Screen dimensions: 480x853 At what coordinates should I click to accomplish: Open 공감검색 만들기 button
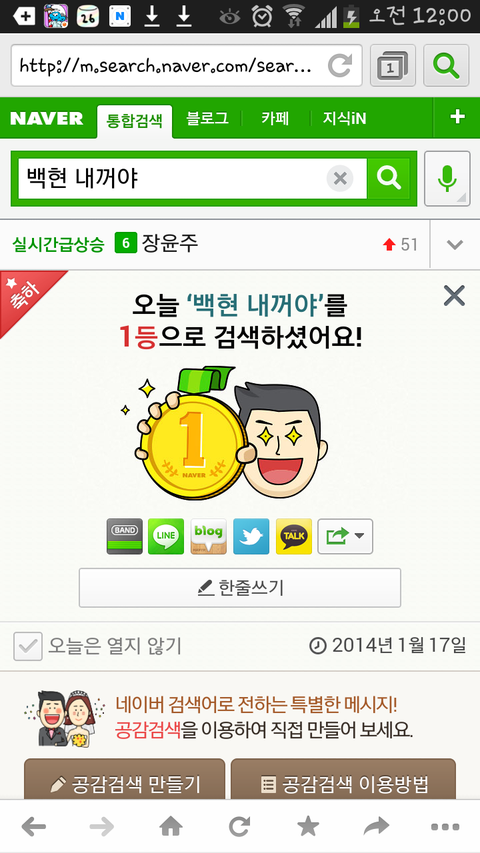125,781
